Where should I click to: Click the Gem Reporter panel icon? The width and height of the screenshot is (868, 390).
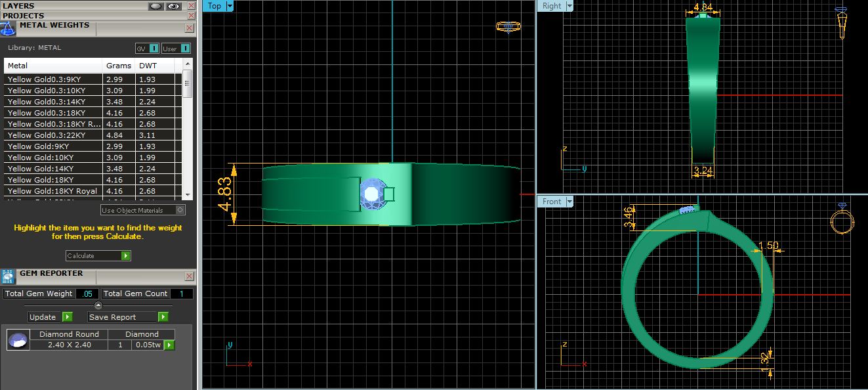point(8,276)
